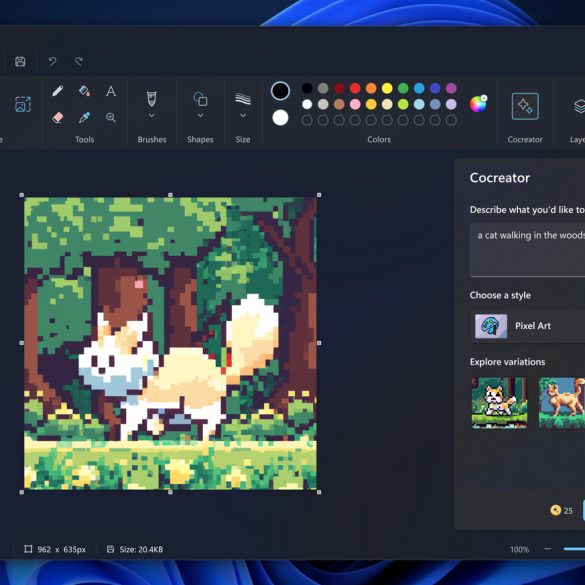Pick the orange color swatch
Image resolution: width=585 pixels, height=585 pixels.
(371, 88)
